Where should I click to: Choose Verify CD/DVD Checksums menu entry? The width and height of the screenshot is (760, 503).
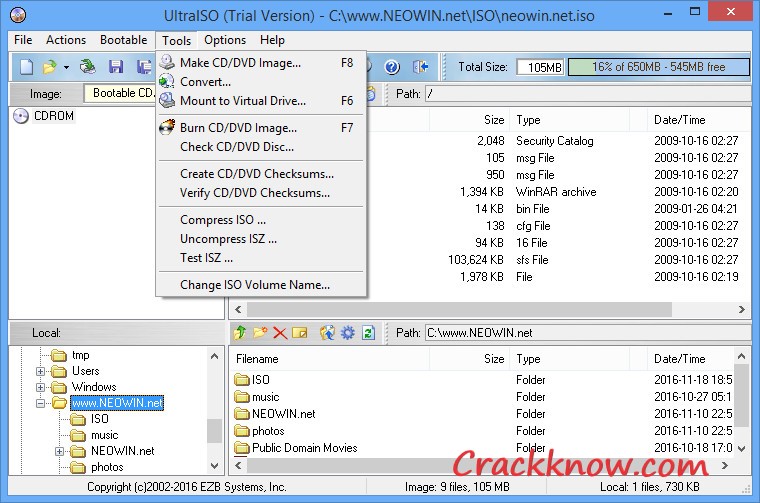point(261,193)
